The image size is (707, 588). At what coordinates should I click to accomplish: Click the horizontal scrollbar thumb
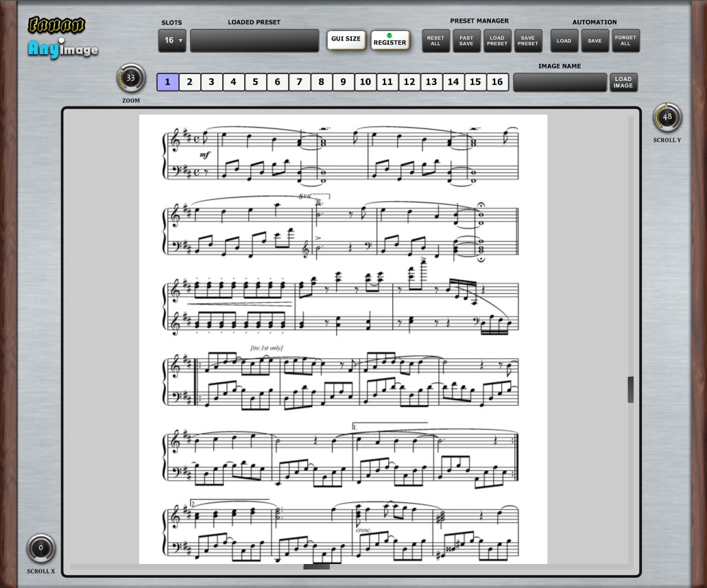point(317,567)
